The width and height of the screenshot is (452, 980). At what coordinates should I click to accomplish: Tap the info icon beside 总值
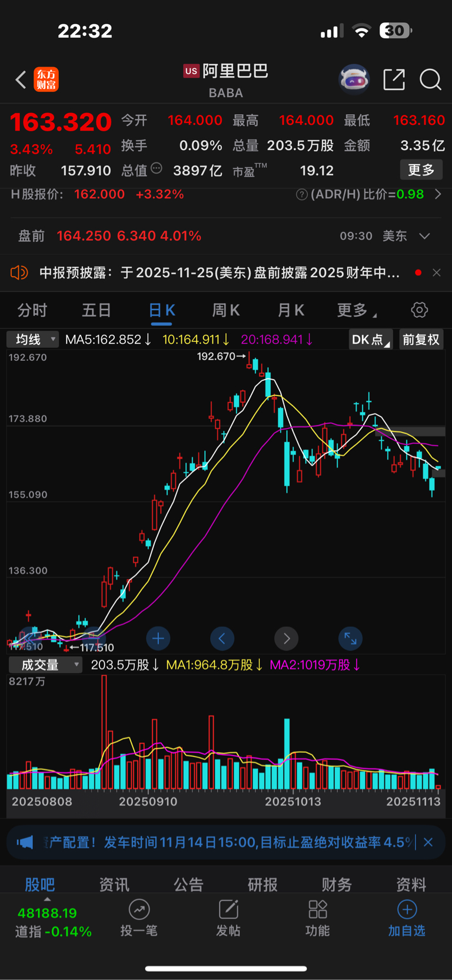[157, 168]
